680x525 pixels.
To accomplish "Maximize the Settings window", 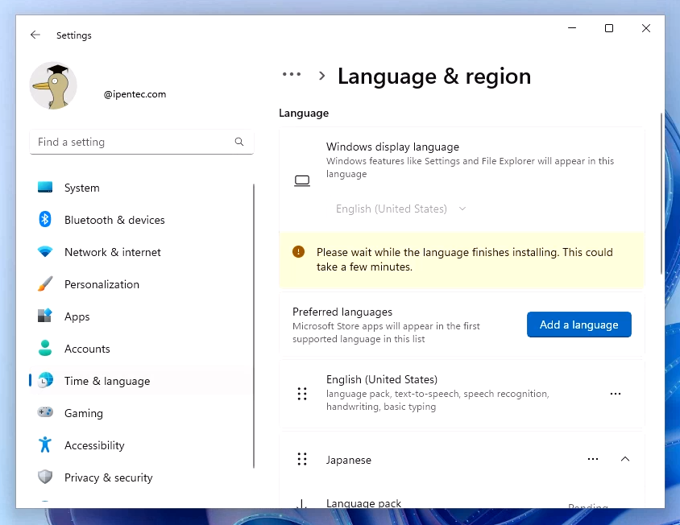I will 609,28.
